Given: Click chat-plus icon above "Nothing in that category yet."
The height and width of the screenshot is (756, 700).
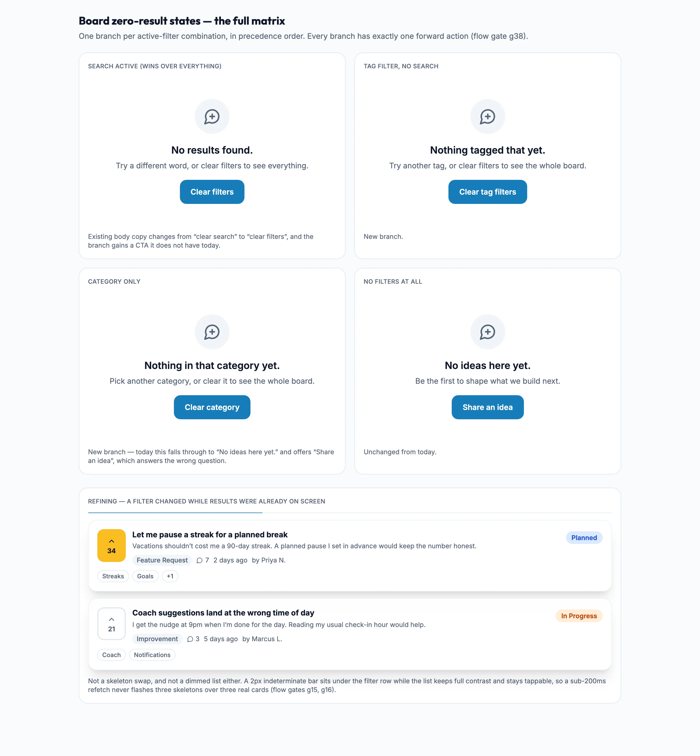Looking at the screenshot, I should (212, 332).
